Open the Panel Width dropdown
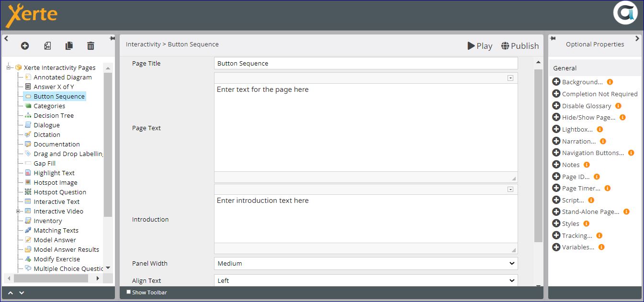The height and width of the screenshot is (302, 644). pyautogui.click(x=365, y=263)
